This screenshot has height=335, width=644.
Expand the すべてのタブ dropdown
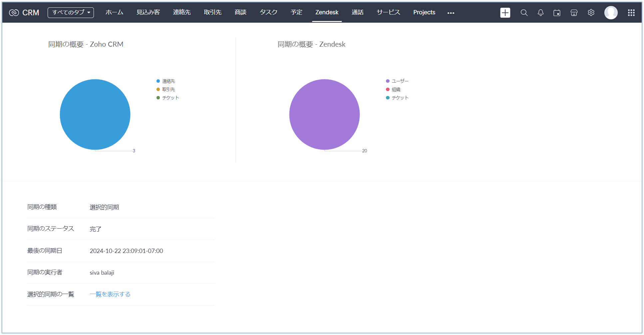tap(71, 13)
